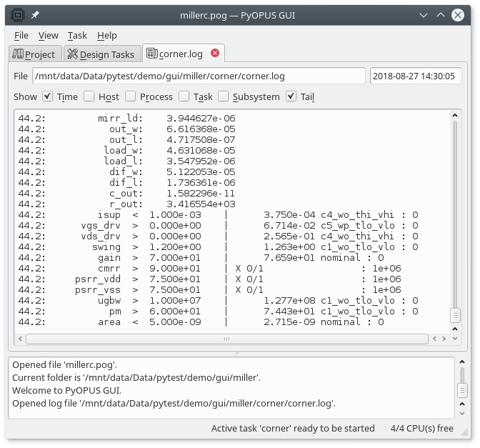Image resolution: width=480 pixels, height=448 pixels.
Task: Click the log file path field
Action: coord(199,76)
